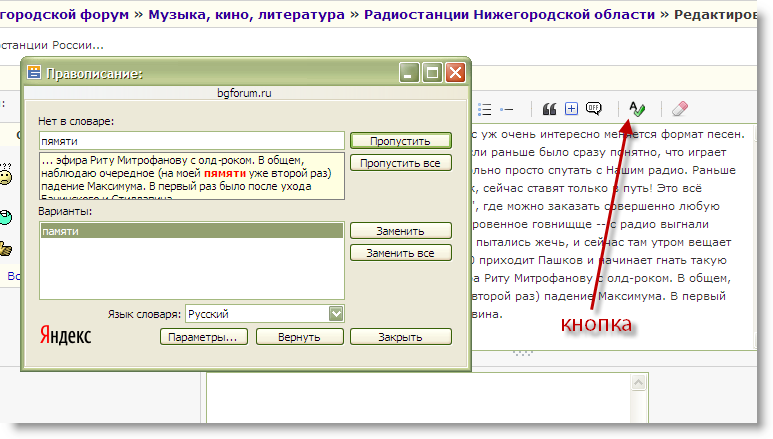Image resolution: width=773 pixels, height=439 pixels.
Task: Open Радиостанции Нижегородской области breadcrumb link
Action: (x=510, y=15)
